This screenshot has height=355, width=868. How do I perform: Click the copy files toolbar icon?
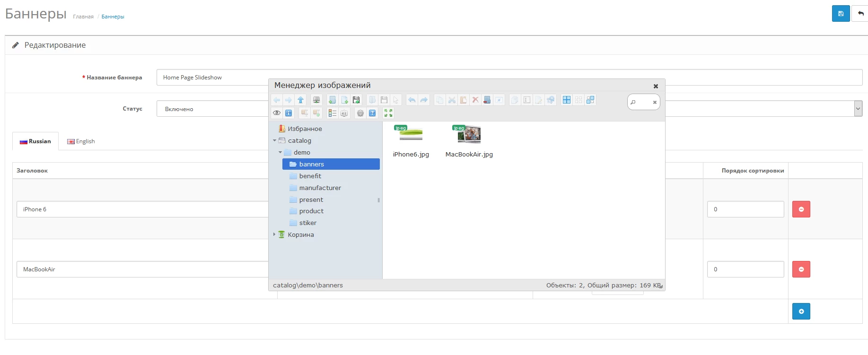[x=440, y=100]
